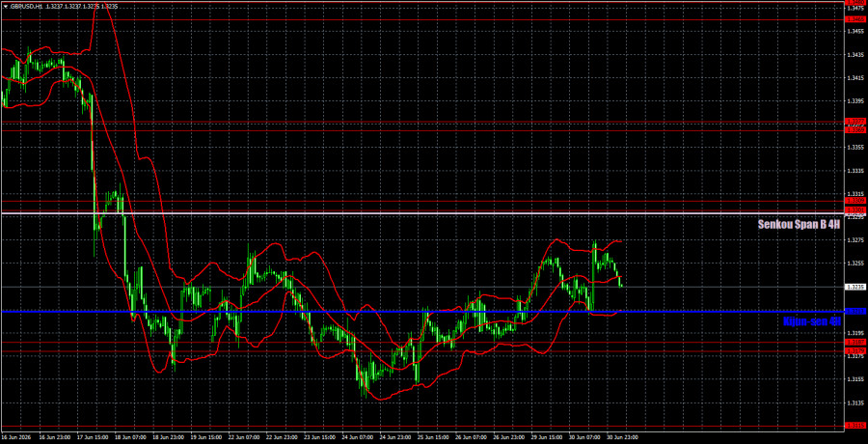The image size is (868, 444).
Task: Click the current price 1.3235 tag
Action: (x=855, y=287)
